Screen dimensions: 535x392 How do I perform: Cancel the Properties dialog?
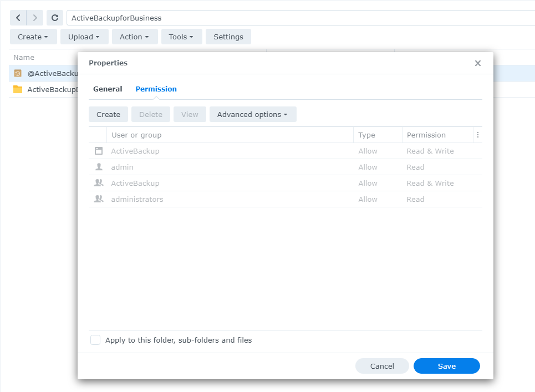[382, 366]
